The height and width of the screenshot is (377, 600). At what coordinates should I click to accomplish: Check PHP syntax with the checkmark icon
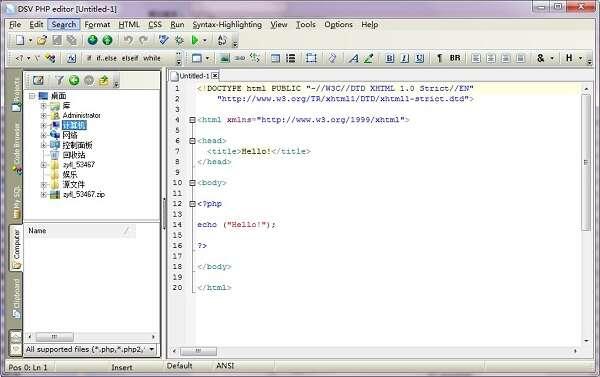tap(164, 40)
